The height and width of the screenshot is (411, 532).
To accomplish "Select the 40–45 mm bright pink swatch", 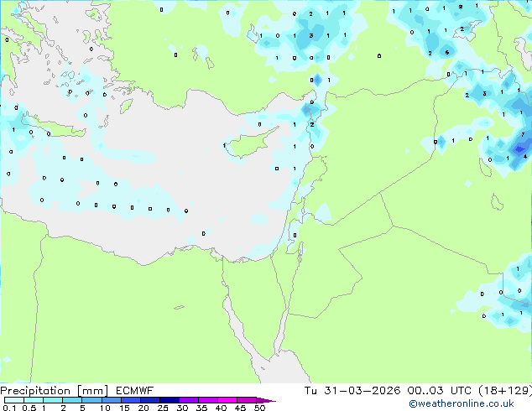I will pyautogui.click(x=227, y=400).
